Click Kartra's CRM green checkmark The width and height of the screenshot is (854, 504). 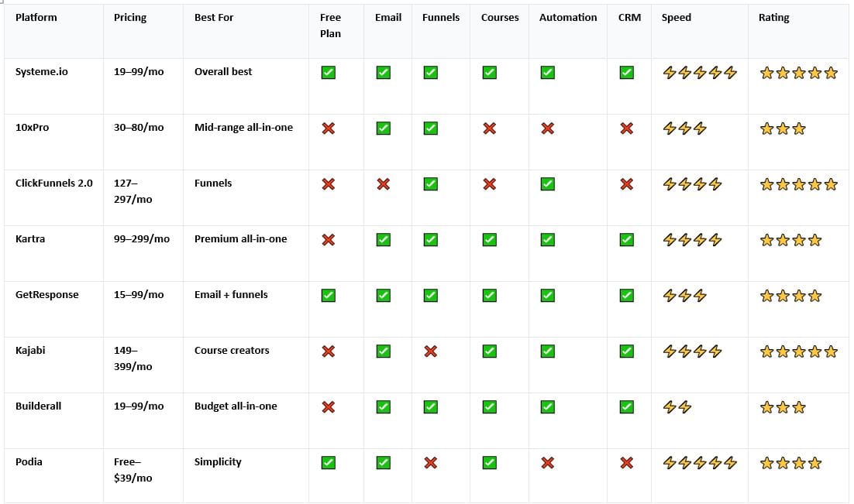click(x=627, y=240)
